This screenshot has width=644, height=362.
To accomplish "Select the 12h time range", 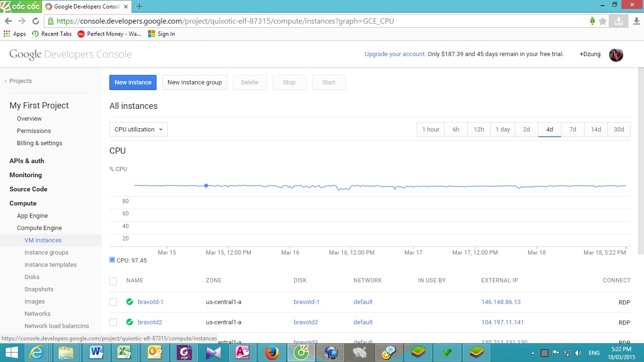I will click(479, 130).
